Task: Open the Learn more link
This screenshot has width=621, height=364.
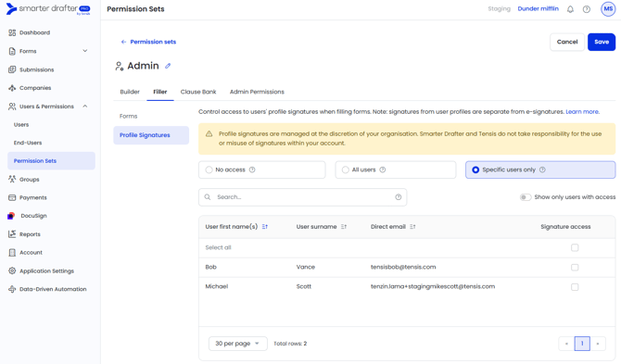Action: (x=582, y=112)
